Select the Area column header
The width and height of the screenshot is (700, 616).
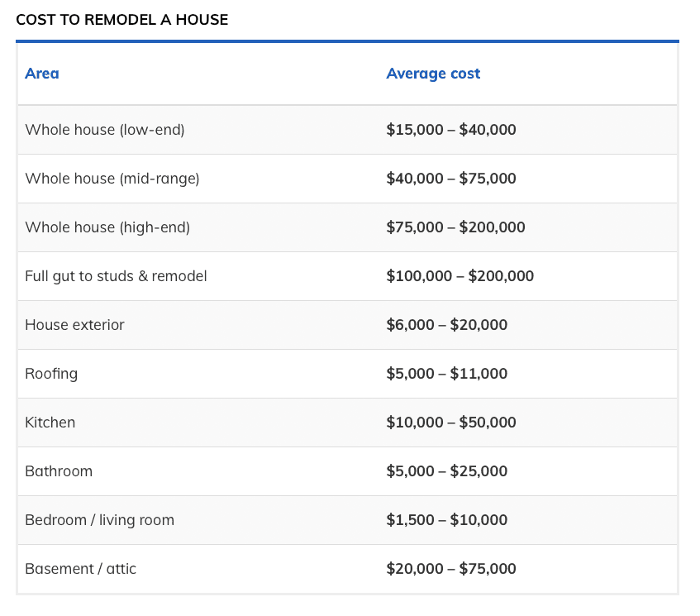(x=42, y=74)
